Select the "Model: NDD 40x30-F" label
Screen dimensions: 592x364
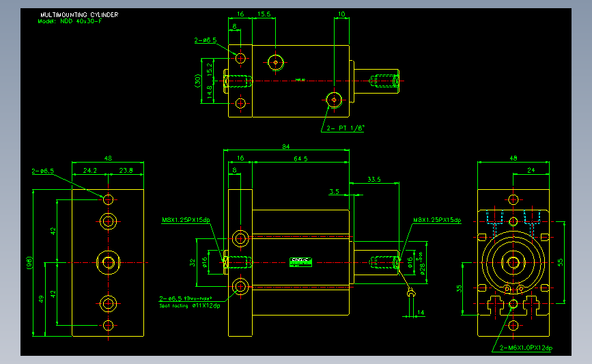70,21
